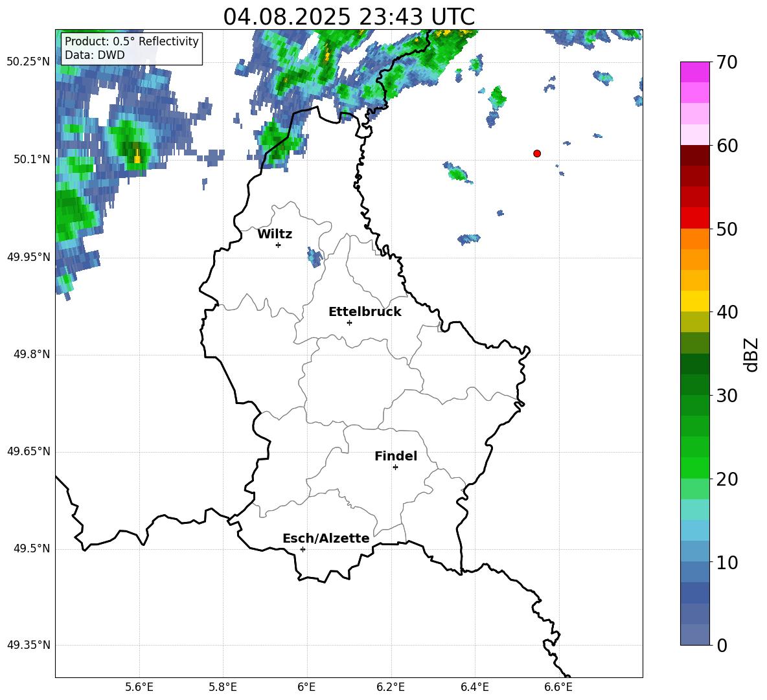Click the dark red colorbar segment below 60
The width and height of the screenshot is (767, 700).
694,155
